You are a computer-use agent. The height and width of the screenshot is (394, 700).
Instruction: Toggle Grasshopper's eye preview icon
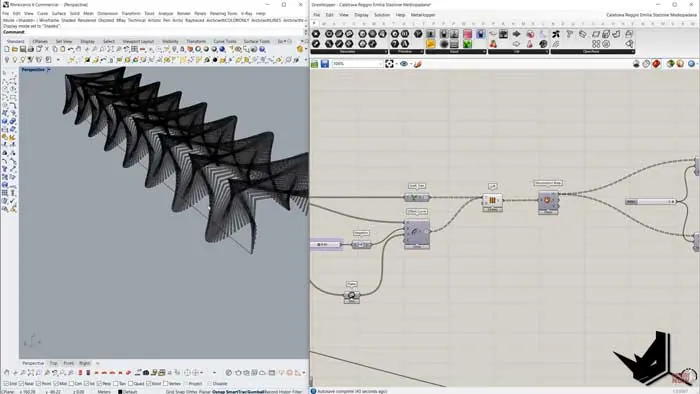coord(404,64)
